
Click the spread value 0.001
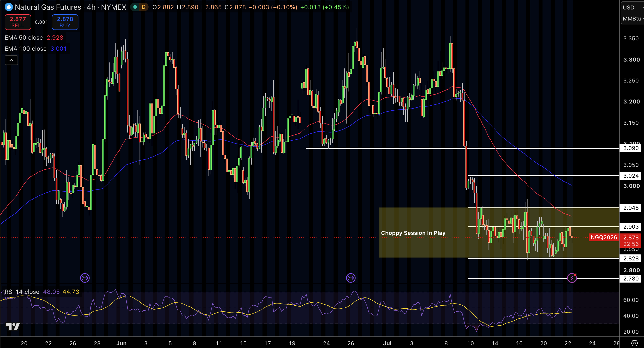pyautogui.click(x=41, y=22)
